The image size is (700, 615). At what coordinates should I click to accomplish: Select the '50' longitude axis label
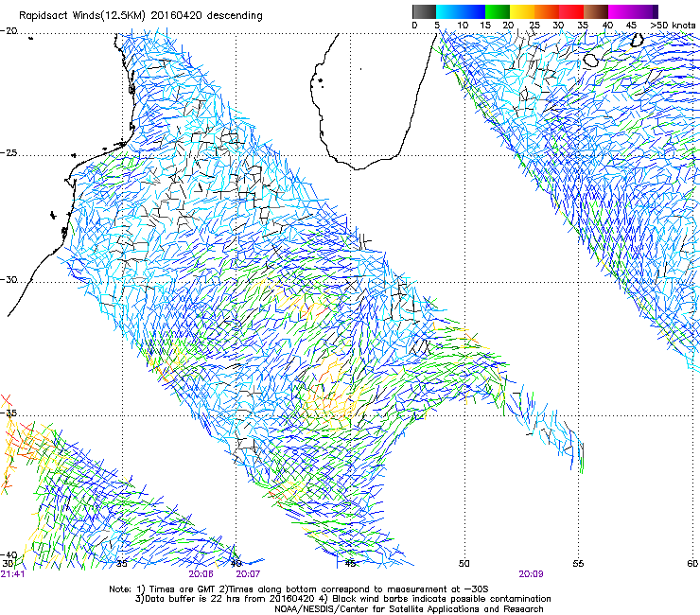click(464, 564)
